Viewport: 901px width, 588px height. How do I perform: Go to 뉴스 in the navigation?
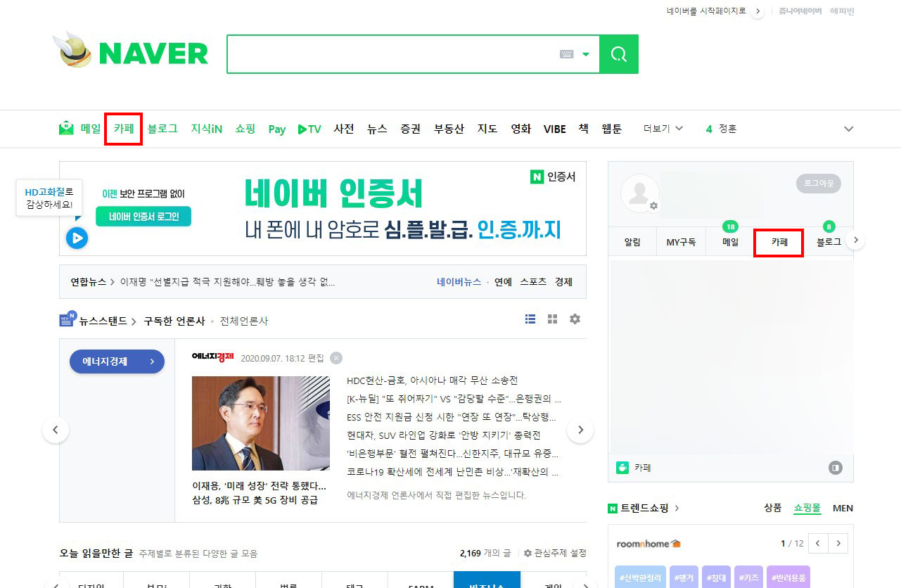tap(377, 129)
